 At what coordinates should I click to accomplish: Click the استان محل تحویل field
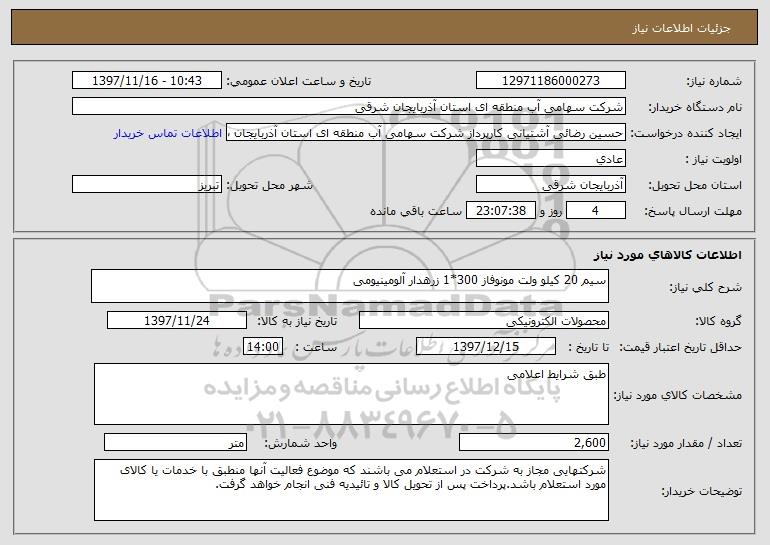550,185
